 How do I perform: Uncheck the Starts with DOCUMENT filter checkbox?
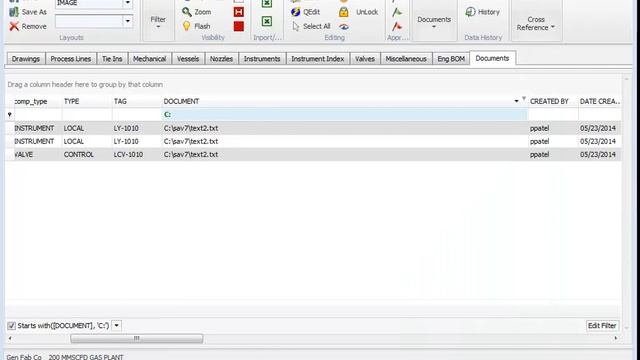coord(11,326)
